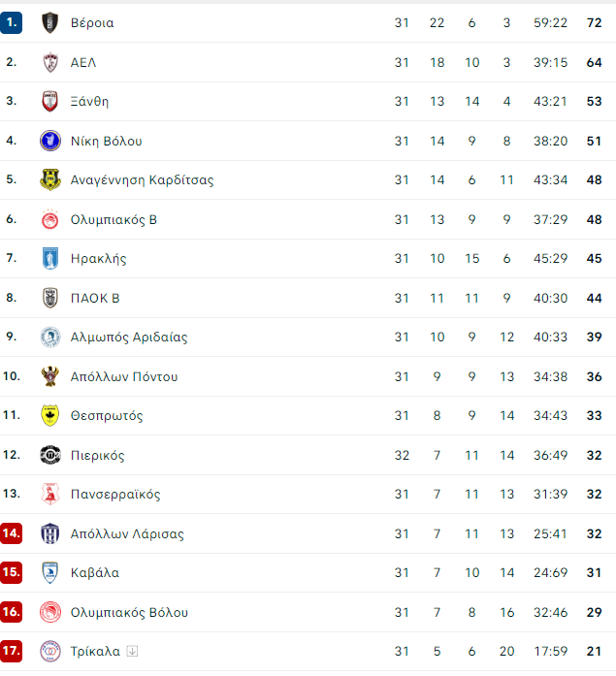Click the Νίκη Βόλου blue crest
Viewport: 616px width, 676px height.
coord(50,141)
